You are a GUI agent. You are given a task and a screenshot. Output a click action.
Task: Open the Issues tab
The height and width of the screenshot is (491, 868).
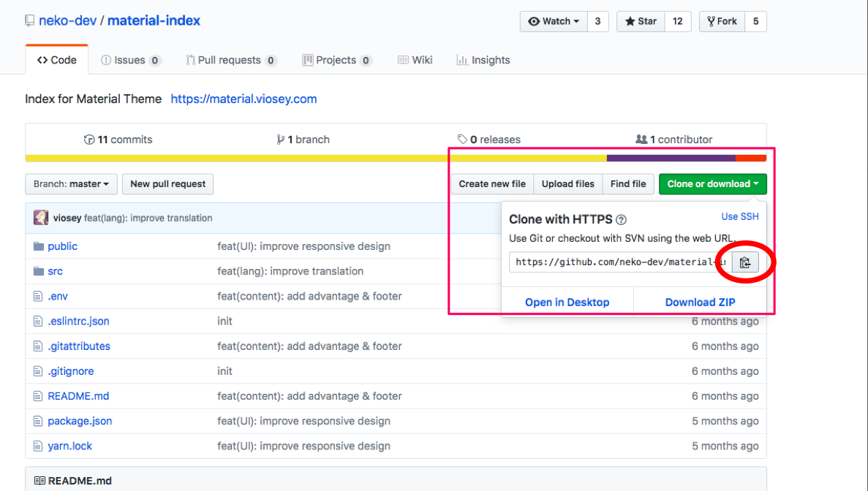point(131,60)
